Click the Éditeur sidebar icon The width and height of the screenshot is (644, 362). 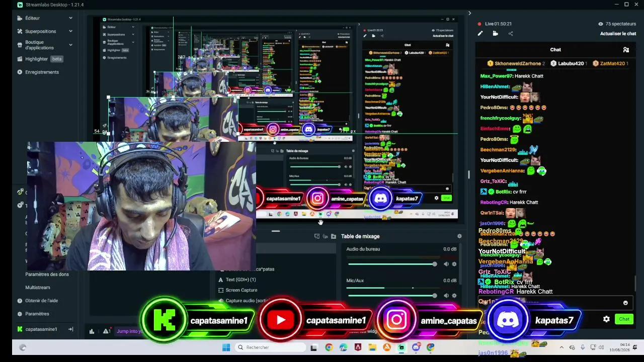click(20, 18)
